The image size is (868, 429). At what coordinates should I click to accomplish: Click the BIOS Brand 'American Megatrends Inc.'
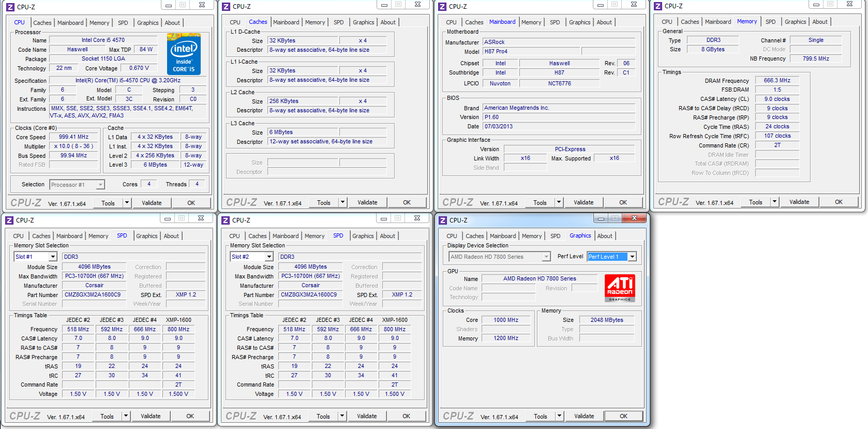[x=559, y=108]
